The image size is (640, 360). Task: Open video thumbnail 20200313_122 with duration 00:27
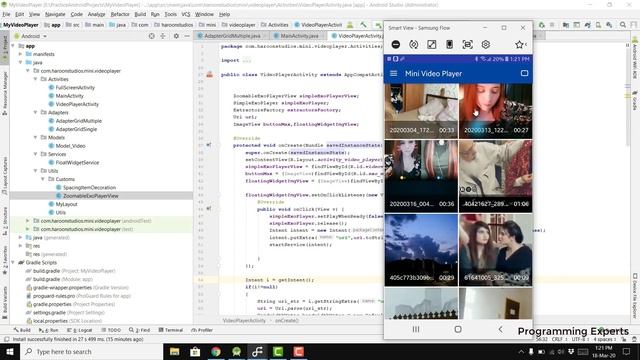coord(496,111)
